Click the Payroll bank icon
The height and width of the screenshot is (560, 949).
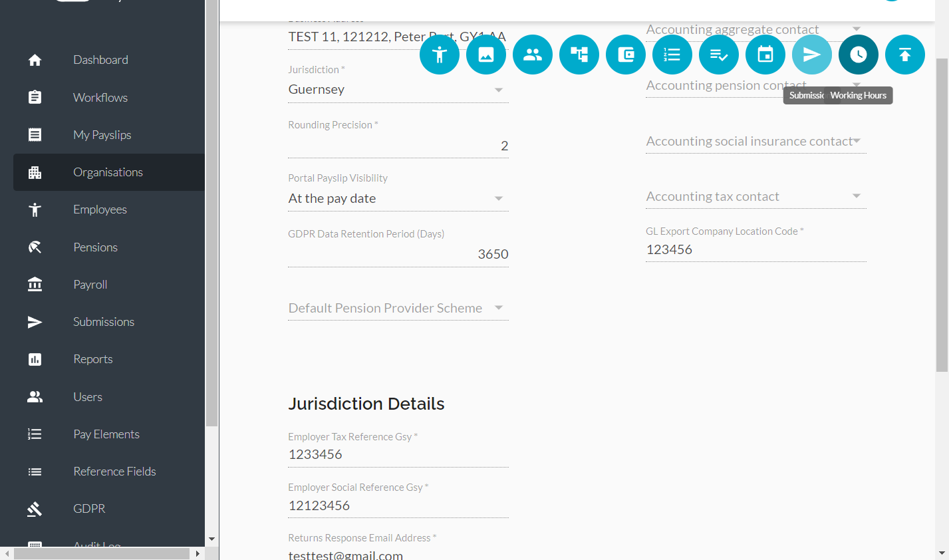tap(35, 285)
